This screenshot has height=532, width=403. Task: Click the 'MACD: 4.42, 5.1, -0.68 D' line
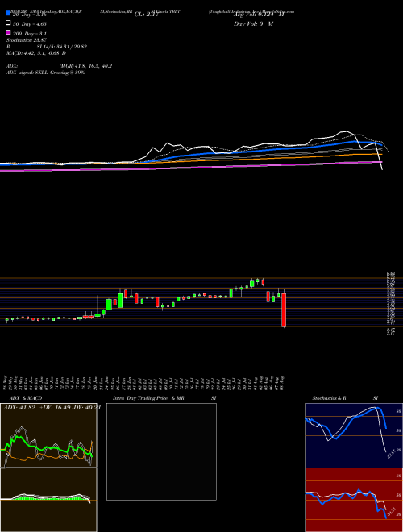36,53
